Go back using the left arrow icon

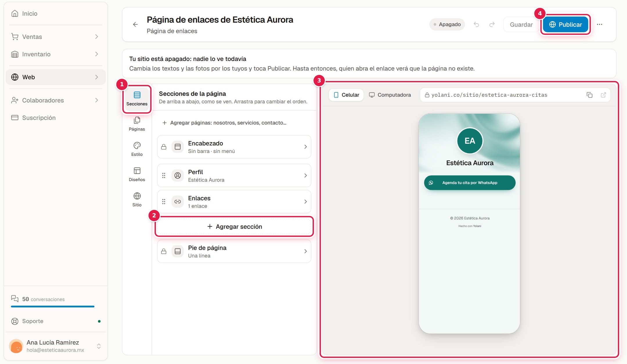(135, 24)
